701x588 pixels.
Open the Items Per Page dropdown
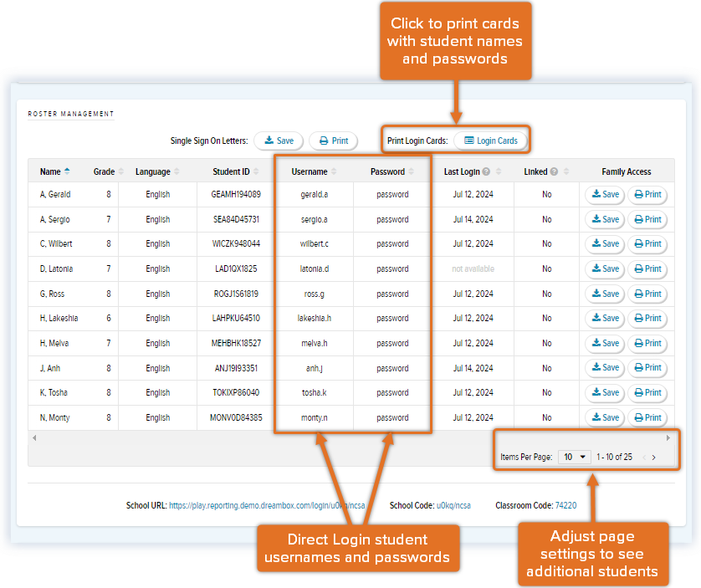(x=574, y=457)
